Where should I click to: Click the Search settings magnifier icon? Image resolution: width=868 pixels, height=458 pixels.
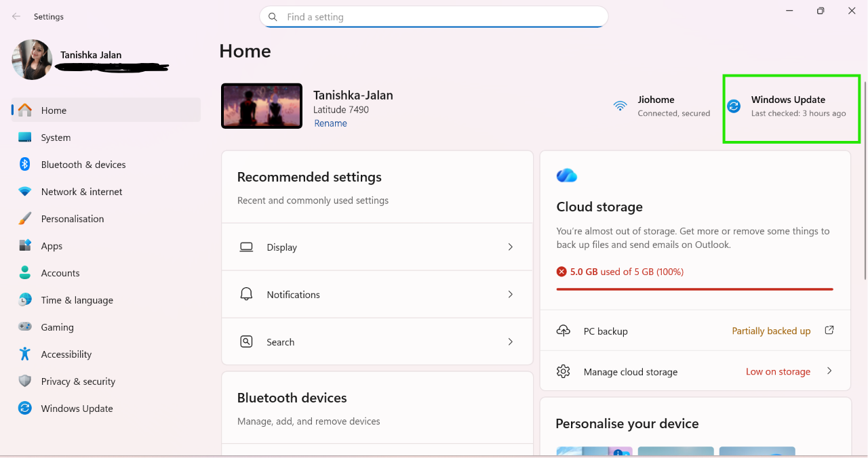[x=246, y=341]
